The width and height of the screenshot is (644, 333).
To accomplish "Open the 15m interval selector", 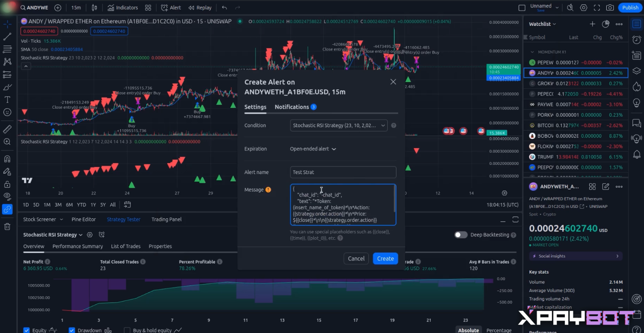I will pos(76,8).
